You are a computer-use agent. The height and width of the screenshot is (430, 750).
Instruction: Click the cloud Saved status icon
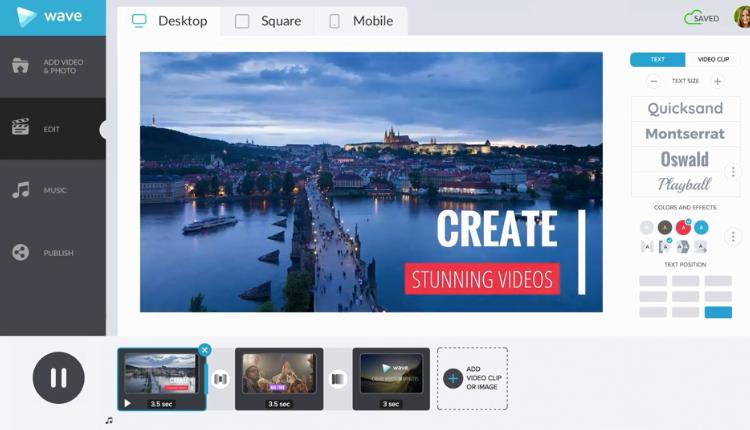(x=694, y=18)
